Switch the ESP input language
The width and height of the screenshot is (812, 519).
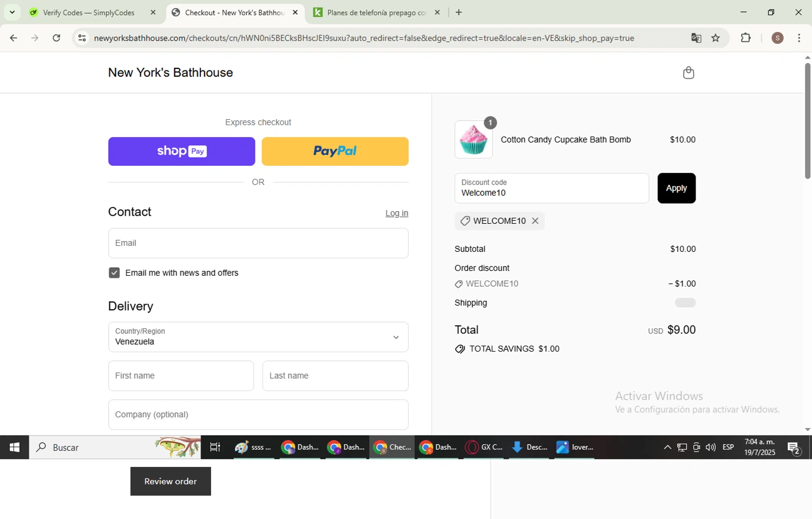click(x=728, y=447)
